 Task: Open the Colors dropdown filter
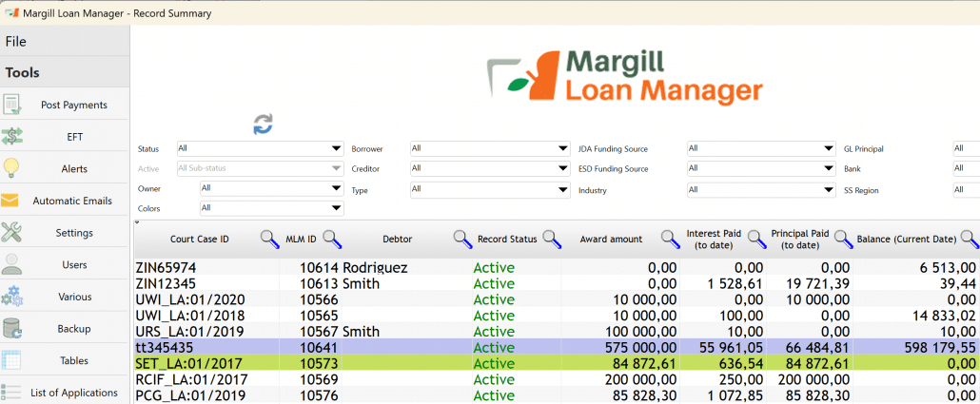tap(336, 208)
